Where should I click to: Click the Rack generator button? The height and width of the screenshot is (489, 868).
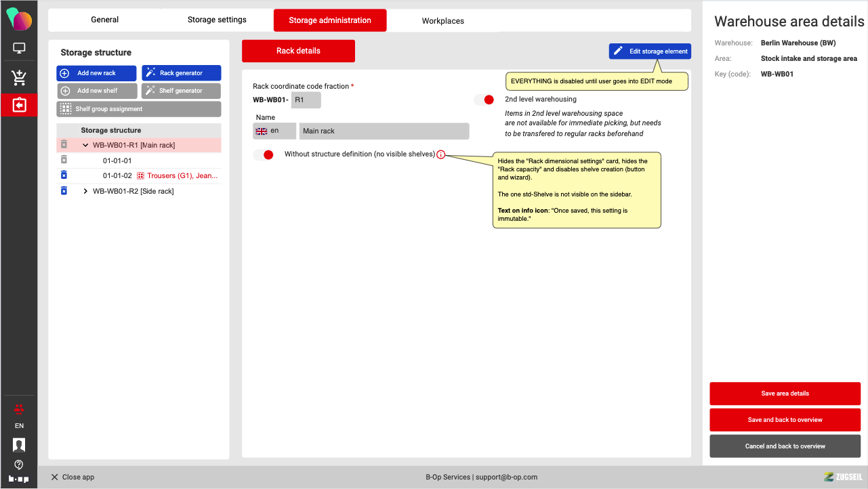click(181, 73)
